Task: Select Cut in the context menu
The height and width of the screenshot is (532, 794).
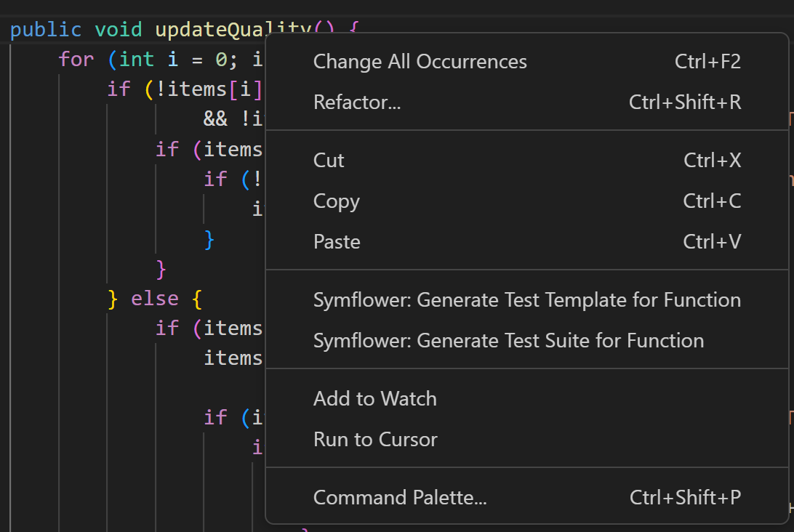Action: tap(526, 161)
